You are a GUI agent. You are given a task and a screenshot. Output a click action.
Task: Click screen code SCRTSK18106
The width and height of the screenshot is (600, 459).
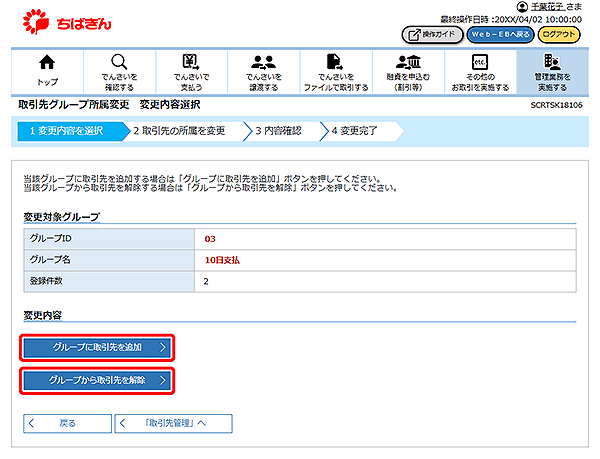(556, 105)
